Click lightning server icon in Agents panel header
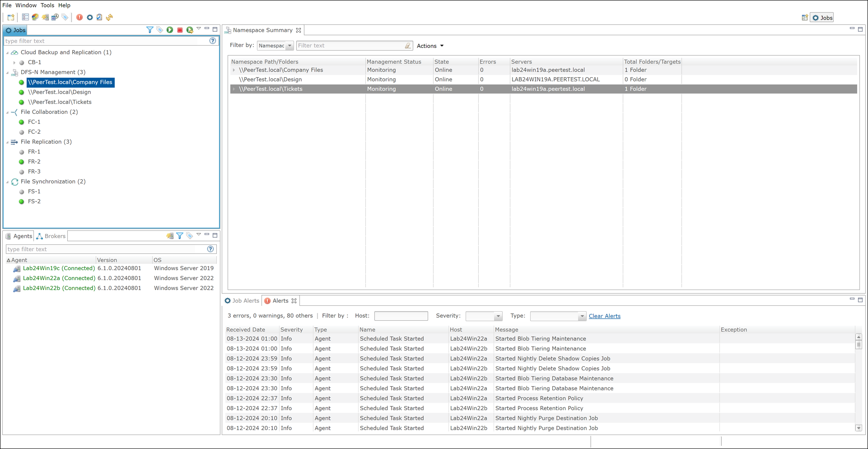Image resolution: width=868 pixels, height=449 pixels. click(170, 236)
